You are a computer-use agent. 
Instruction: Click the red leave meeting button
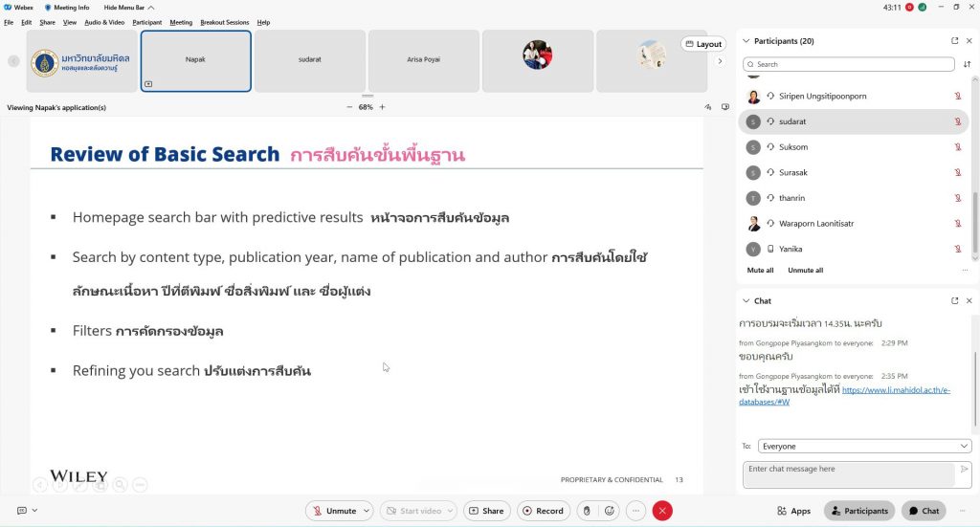click(661, 511)
